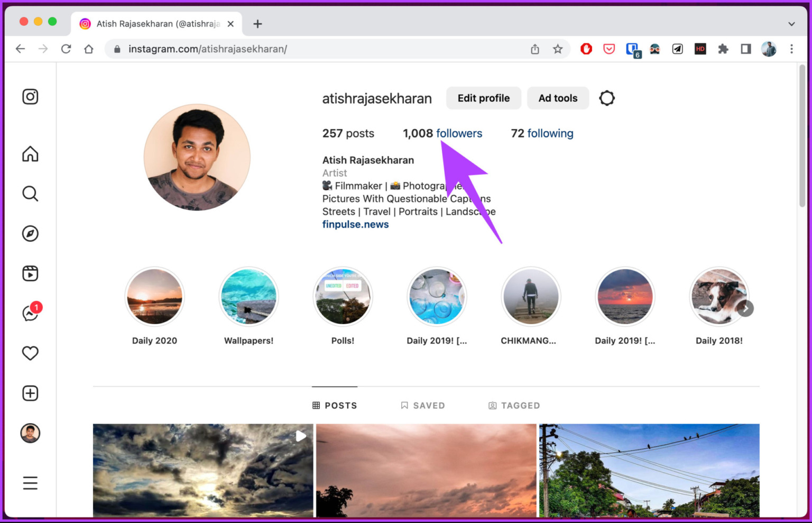The height and width of the screenshot is (523, 812).
Task: Click the Edit profile button
Action: (483, 98)
